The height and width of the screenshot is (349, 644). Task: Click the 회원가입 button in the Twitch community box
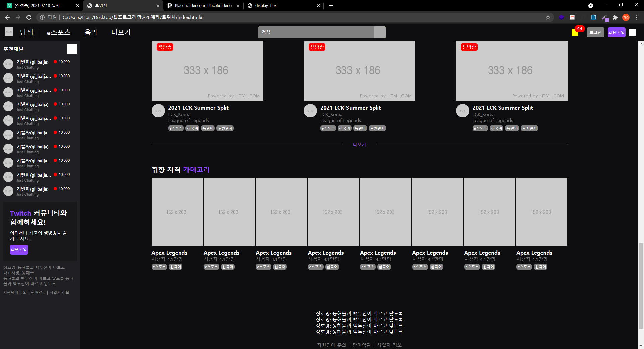click(x=19, y=249)
